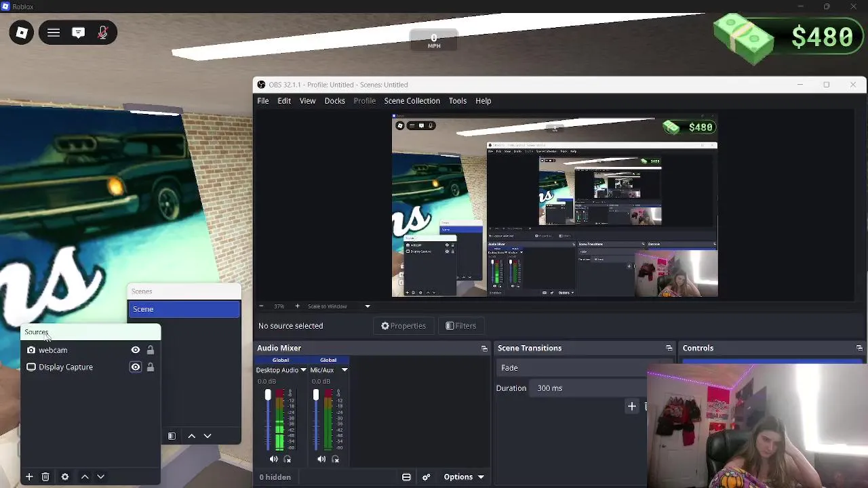Click the cash stack icon in Roblox
This screenshot has width=868, height=488.
tap(744, 39)
